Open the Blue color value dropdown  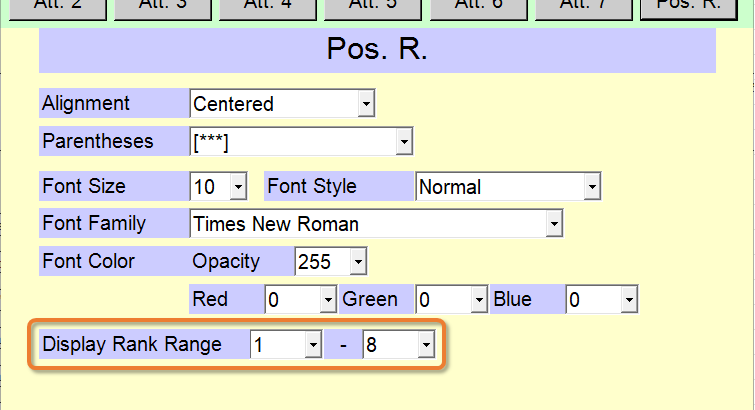tap(602, 299)
